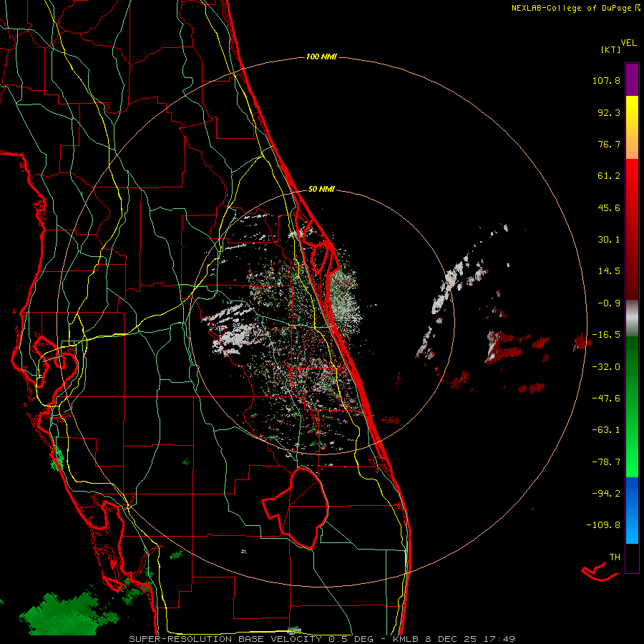Click the VEL scale heading
The width and height of the screenshot is (644, 644).
(x=628, y=42)
